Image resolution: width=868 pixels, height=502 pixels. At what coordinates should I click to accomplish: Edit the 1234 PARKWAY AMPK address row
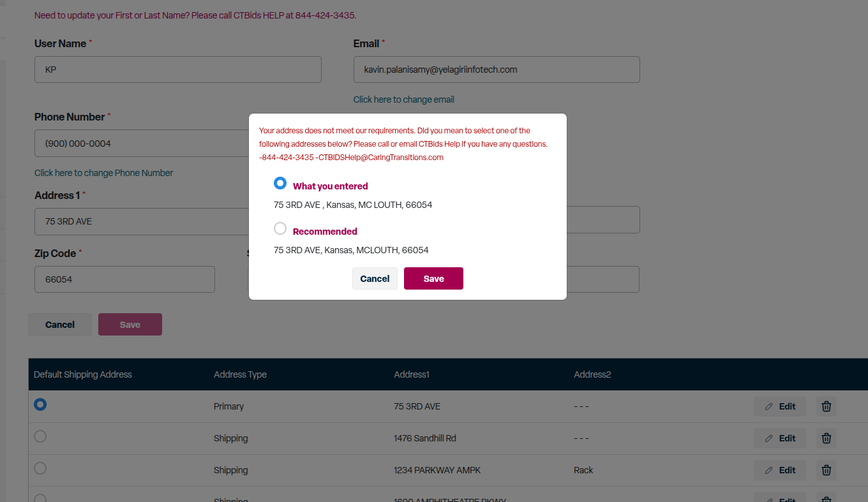click(x=780, y=470)
